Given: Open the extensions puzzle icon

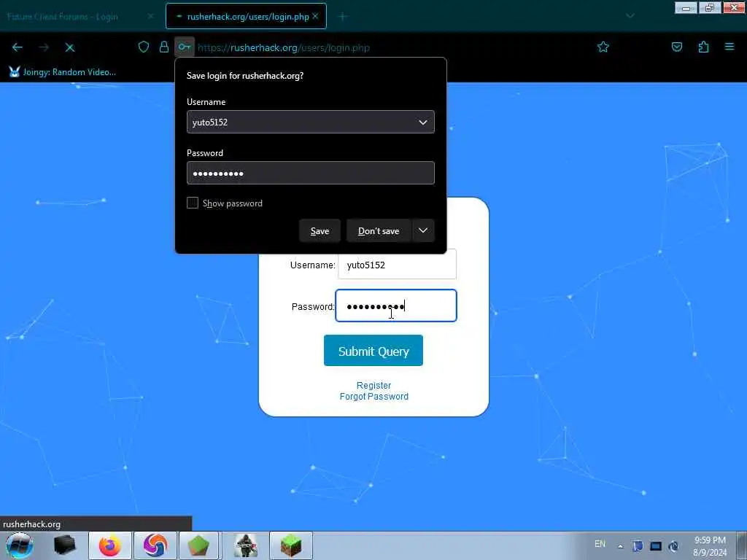Looking at the screenshot, I should pyautogui.click(x=703, y=47).
